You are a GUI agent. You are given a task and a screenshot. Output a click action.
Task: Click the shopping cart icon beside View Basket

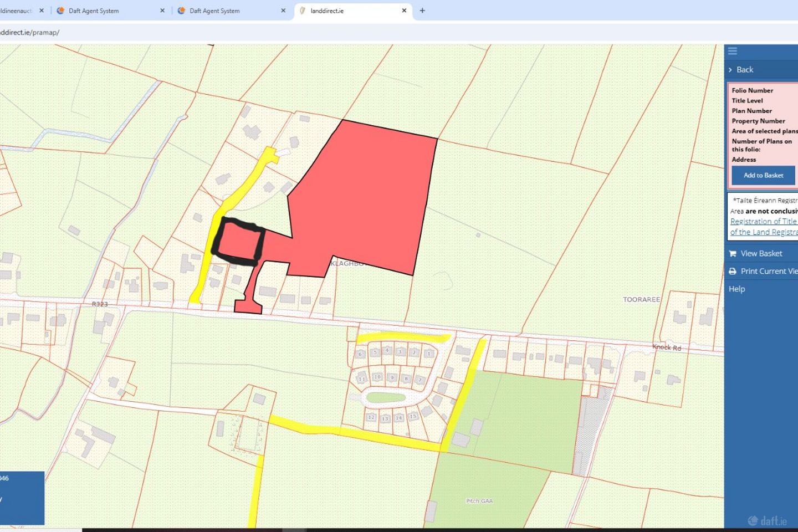(733, 254)
